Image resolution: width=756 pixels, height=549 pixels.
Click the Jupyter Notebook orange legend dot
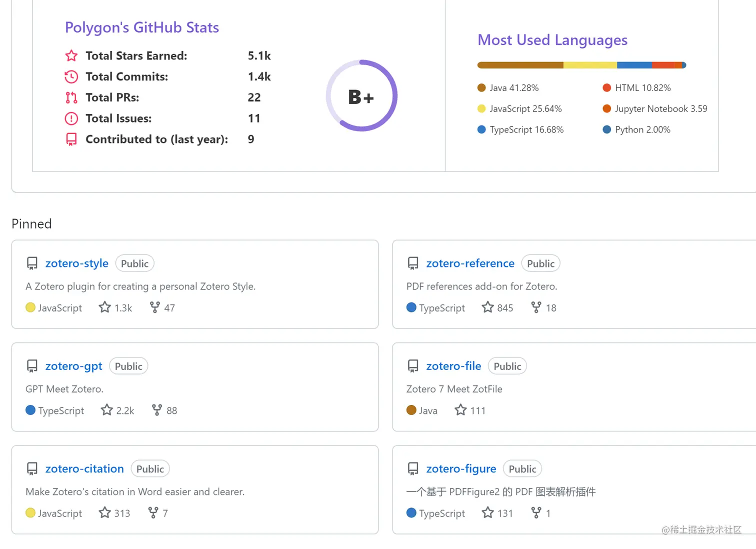point(607,108)
